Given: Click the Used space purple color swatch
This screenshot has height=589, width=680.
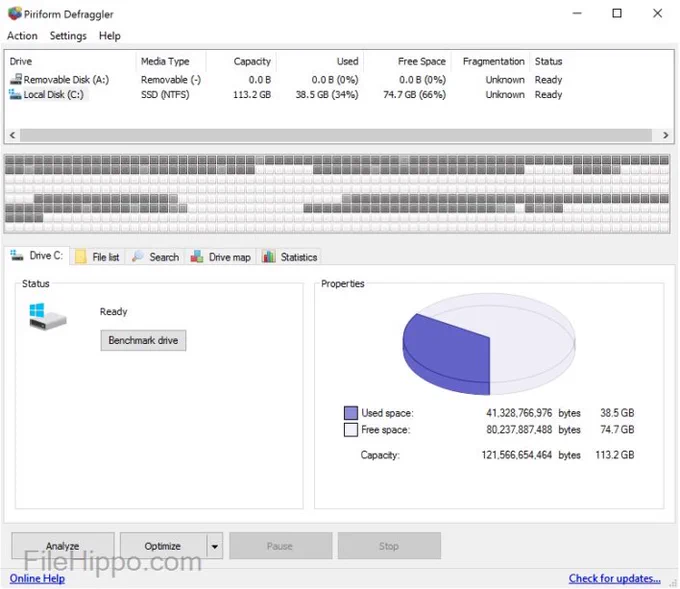Looking at the screenshot, I should [x=350, y=412].
